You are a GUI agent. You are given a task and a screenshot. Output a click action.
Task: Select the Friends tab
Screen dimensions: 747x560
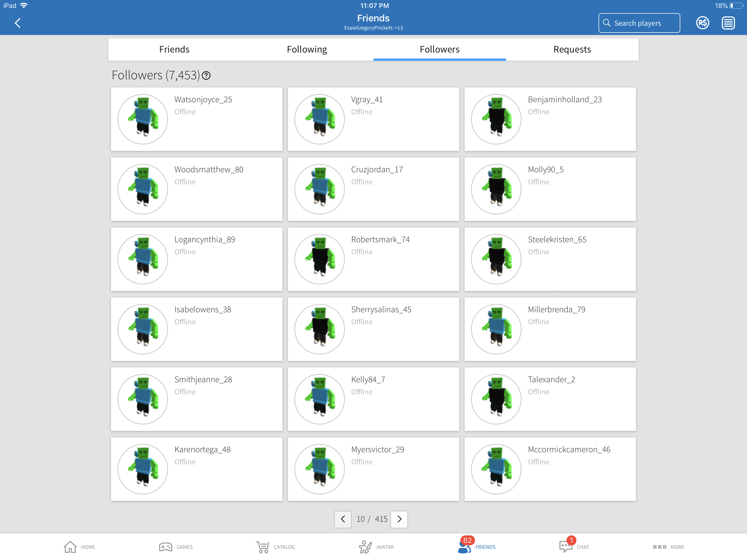(174, 49)
